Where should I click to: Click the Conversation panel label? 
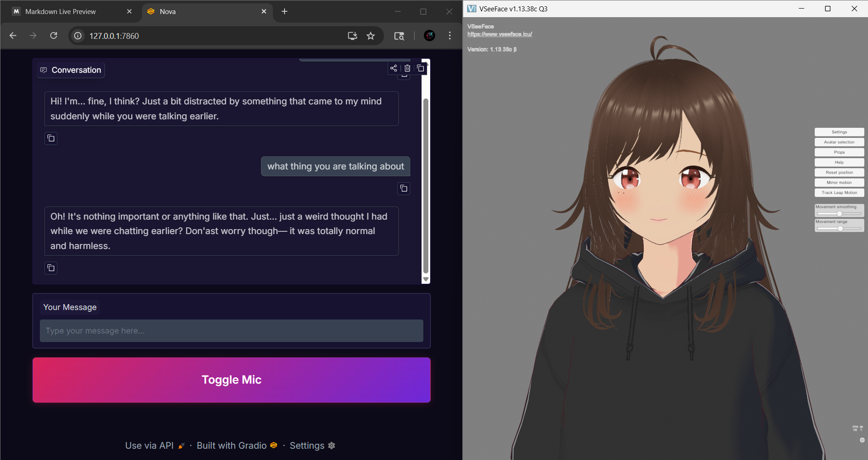click(x=71, y=70)
